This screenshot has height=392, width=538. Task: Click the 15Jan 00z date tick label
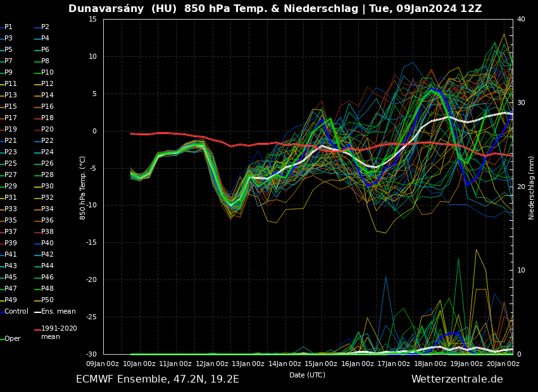[322, 364]
